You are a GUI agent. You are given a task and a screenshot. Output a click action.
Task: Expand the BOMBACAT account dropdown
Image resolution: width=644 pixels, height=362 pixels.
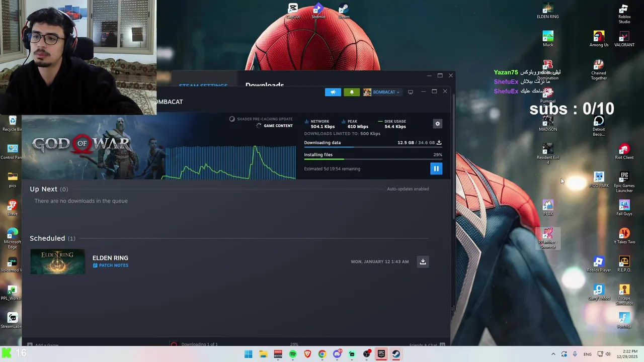click(x=382, y=92)
